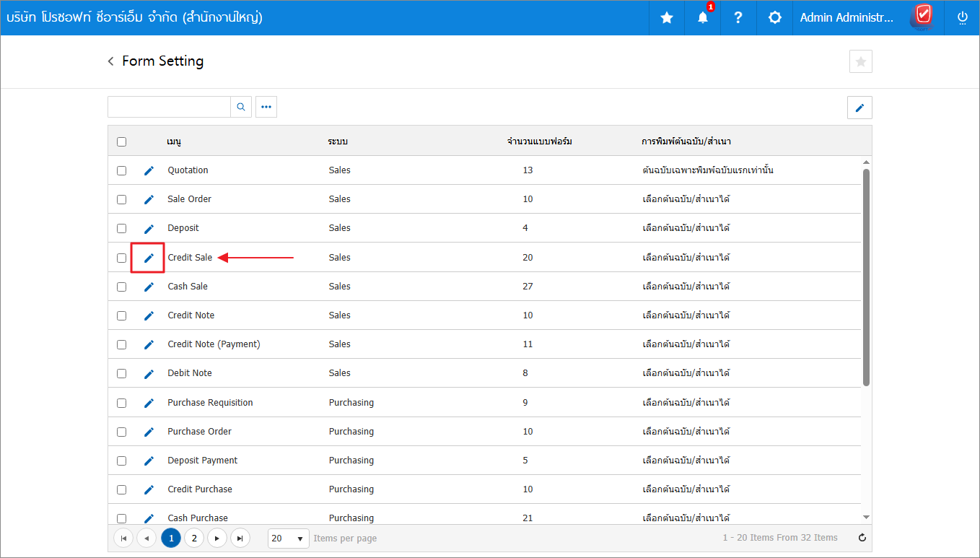This screenshot has height=558, width=980.
Task: Jump to the last page button
Action: [x=240, y=538]
